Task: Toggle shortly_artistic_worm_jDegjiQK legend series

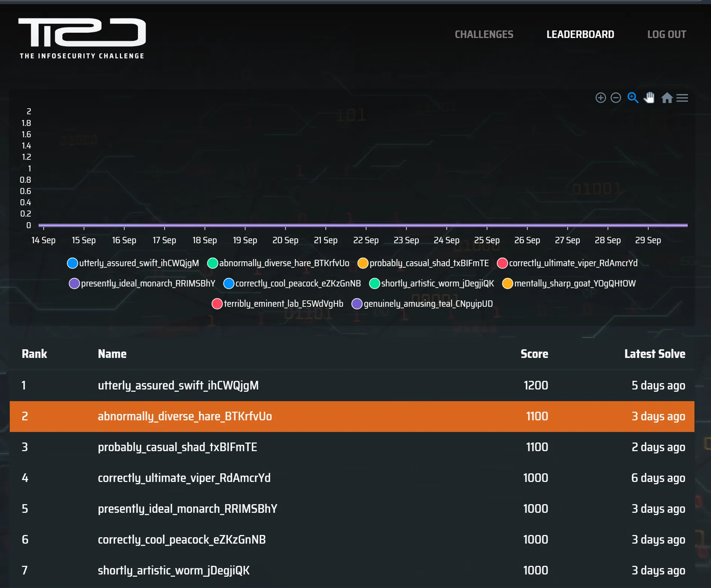Action: [x=432, y=283]
